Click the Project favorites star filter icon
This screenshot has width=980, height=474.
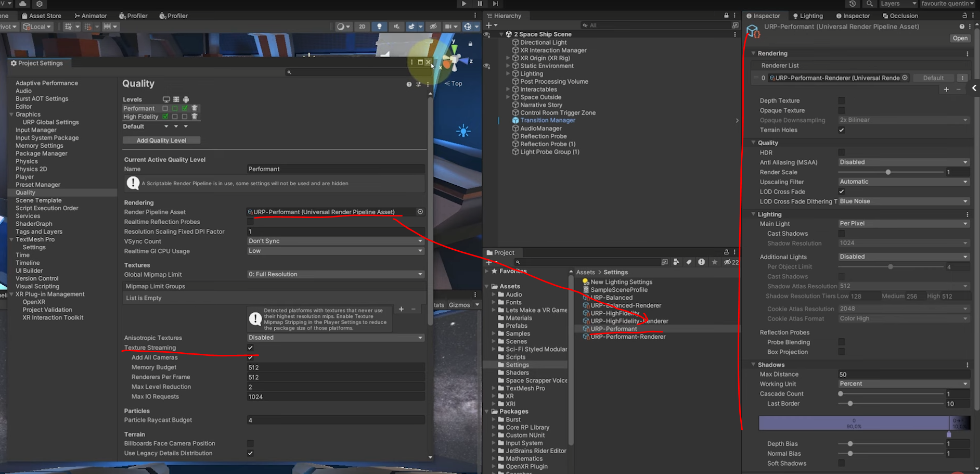(x=715, y=262)
